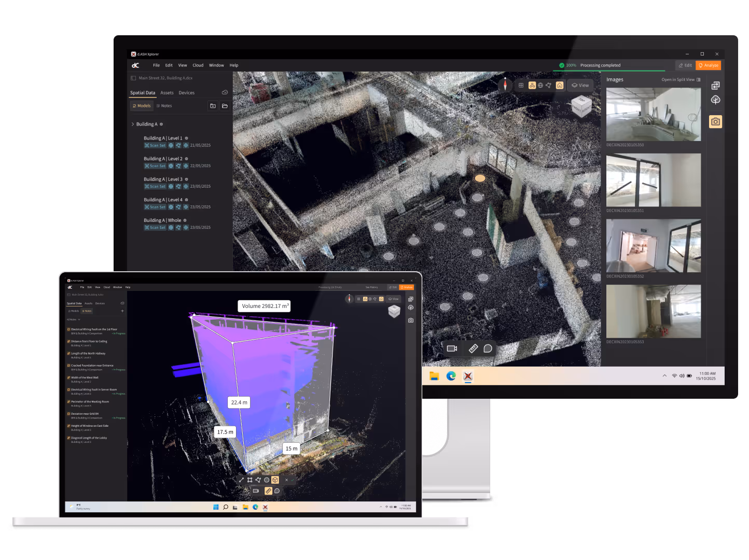Screen dimensions: 749x560
Task: Choose the line distance measurement tool on laptop
Action: 241,480
